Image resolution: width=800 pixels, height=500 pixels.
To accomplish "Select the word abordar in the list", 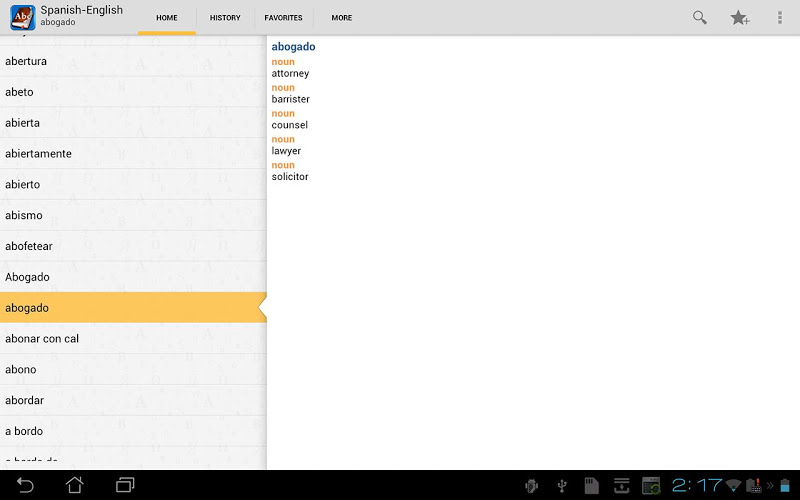I will tap(133, 401).
